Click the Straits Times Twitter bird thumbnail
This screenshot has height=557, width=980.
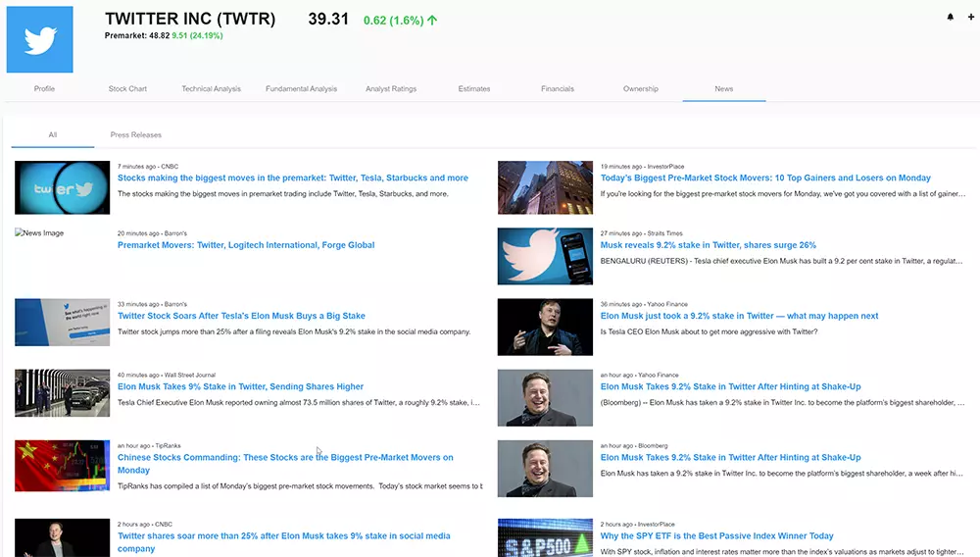point(545,256)
